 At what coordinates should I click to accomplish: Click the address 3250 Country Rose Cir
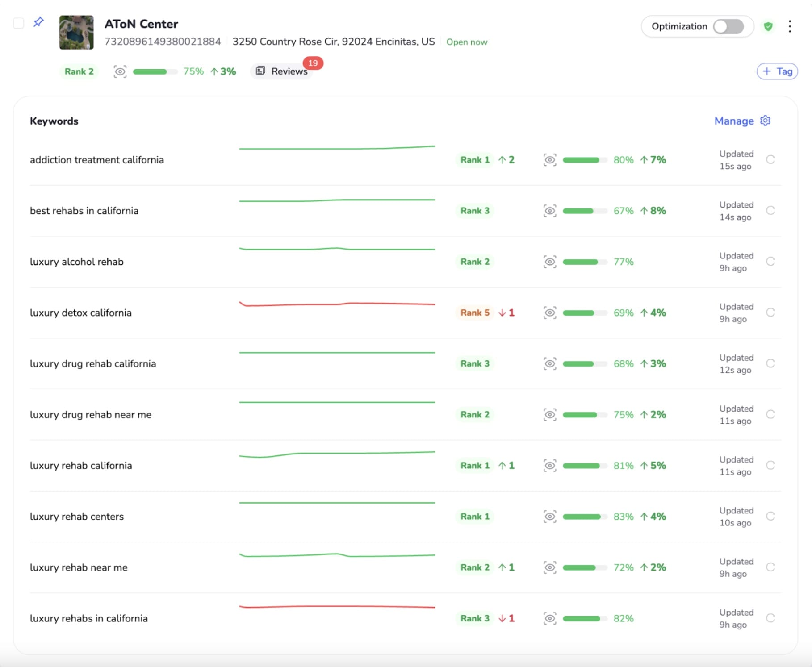334,42
